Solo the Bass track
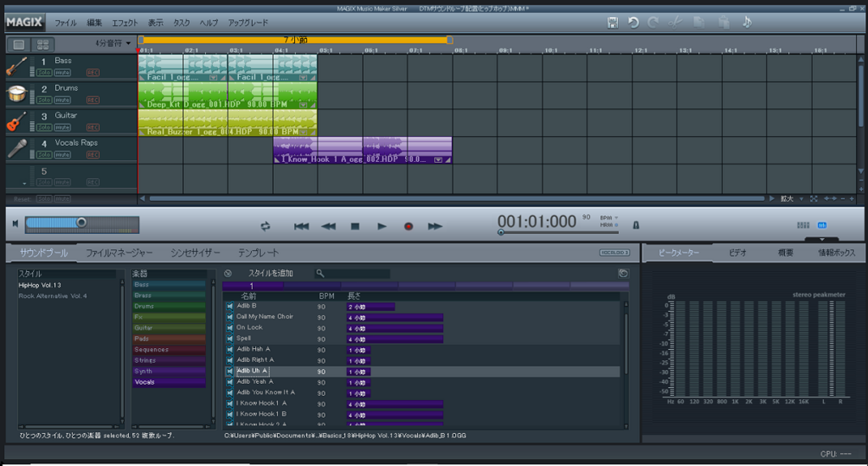The image size is (868, 466). (44, 73)
